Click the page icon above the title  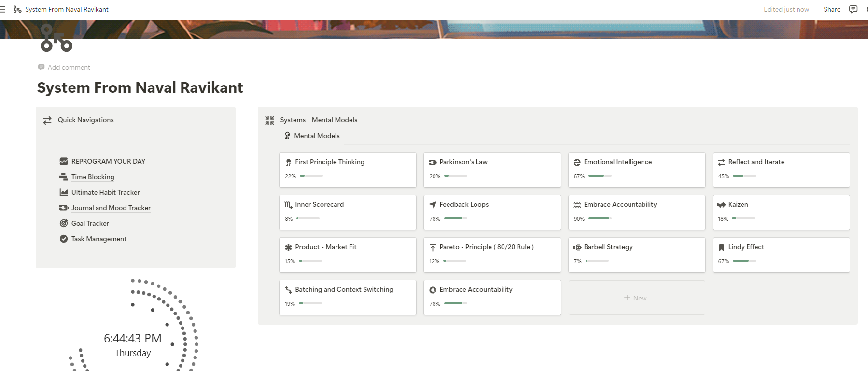click(56, 39)
